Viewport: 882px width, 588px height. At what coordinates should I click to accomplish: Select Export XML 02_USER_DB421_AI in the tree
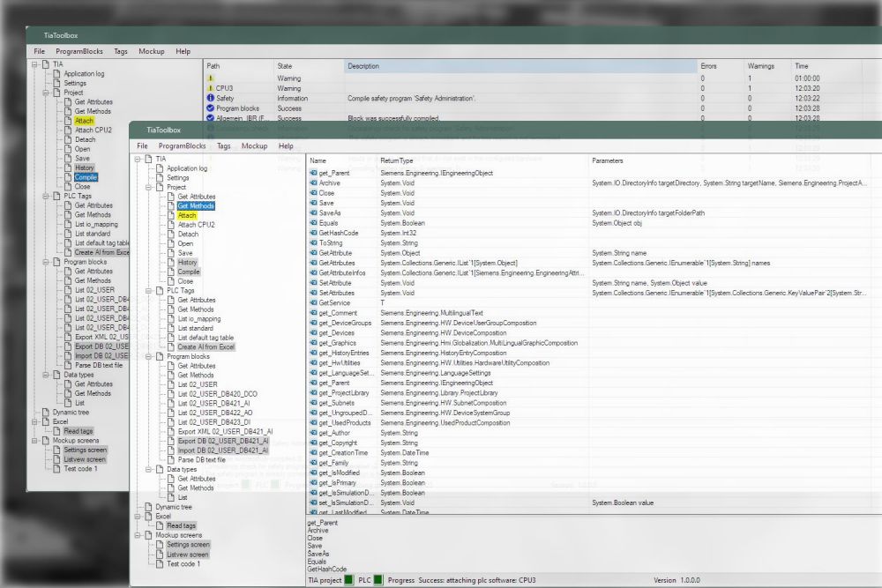coord(225,432)
